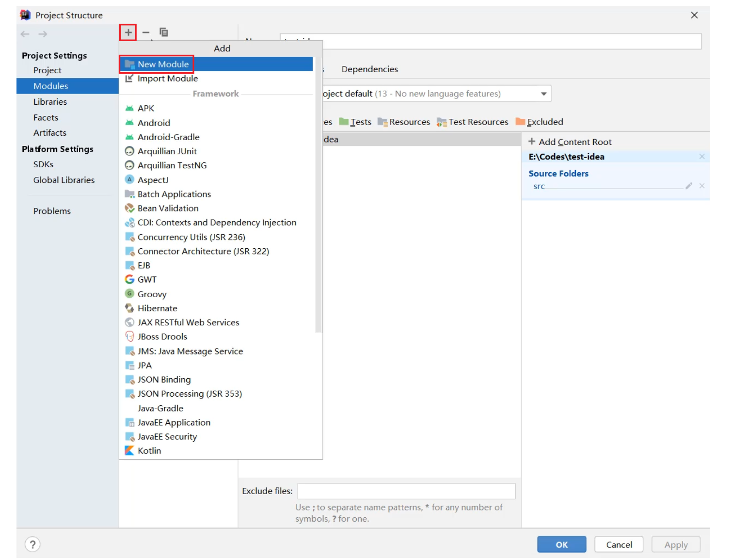Click the plus Add button in toolbar
732x560 pixels.
point(128,32)
